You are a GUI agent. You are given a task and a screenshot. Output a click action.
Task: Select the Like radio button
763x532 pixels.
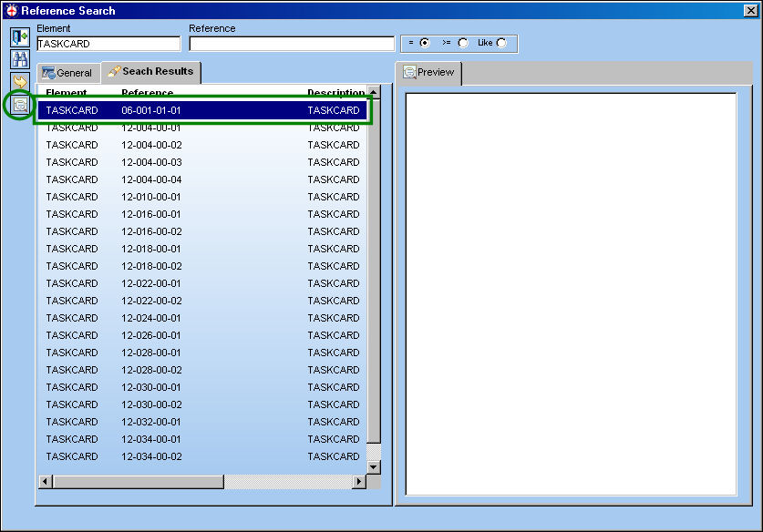(501, 43)
